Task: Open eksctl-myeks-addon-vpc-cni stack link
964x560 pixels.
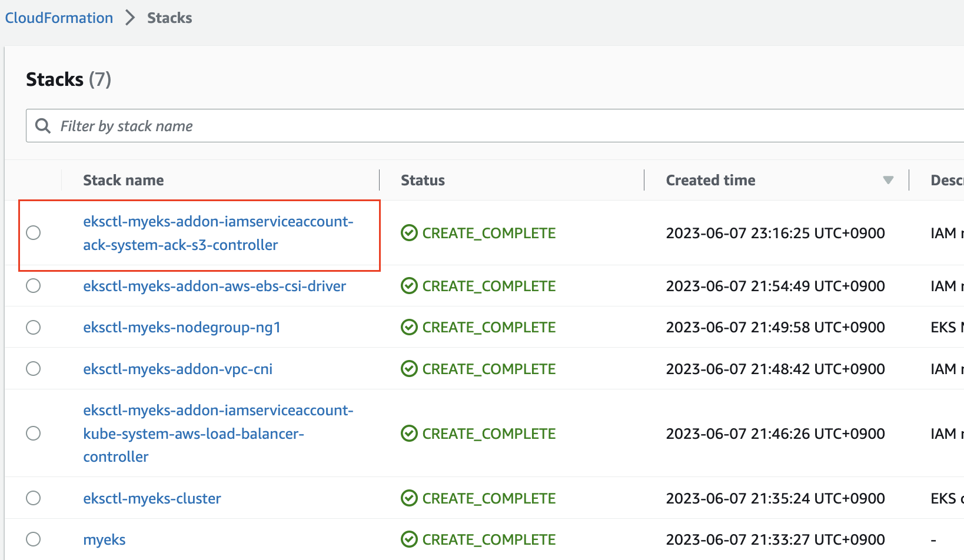Action: click(178, 369)
